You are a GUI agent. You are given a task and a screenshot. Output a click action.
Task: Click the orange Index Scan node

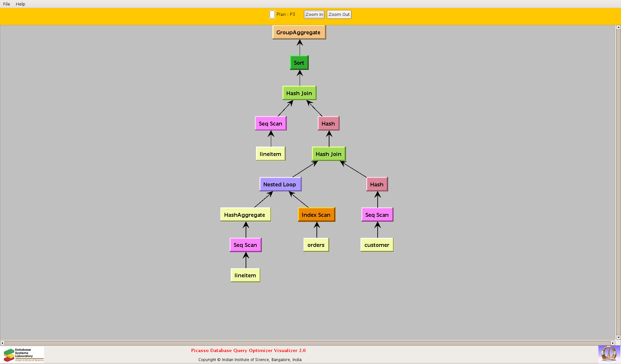(x=316, y=215)
